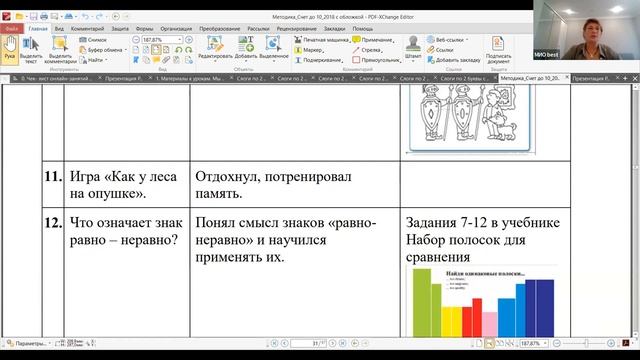Toggle the fit page view button in ribbon
This screenshot has height=360, width=640.
pyautogui.click(x=146, y=50)
